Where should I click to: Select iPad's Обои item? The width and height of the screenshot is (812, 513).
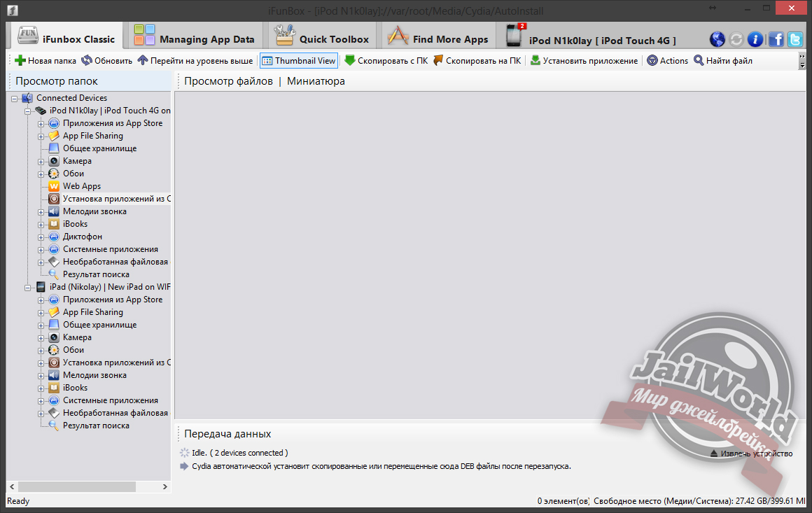tap(73, 350)
